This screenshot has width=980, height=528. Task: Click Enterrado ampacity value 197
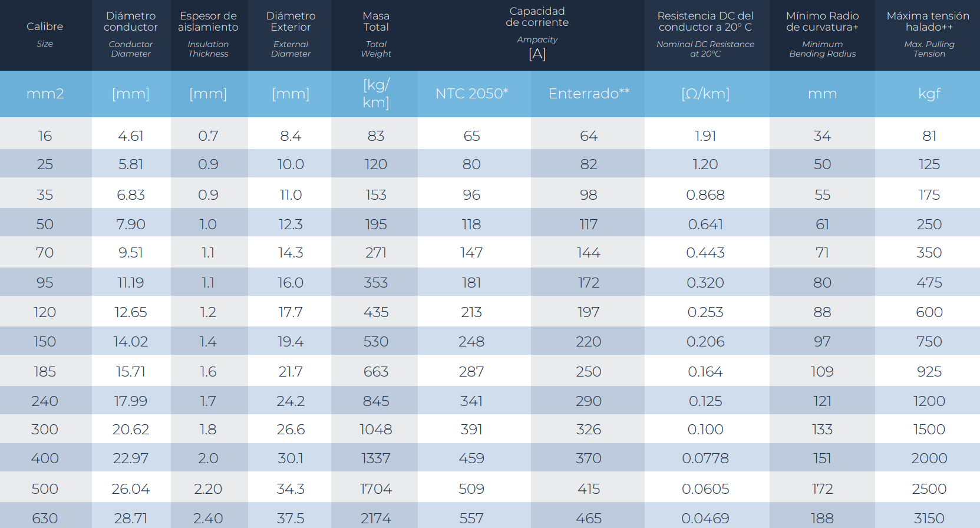click(x=589, y=312)
